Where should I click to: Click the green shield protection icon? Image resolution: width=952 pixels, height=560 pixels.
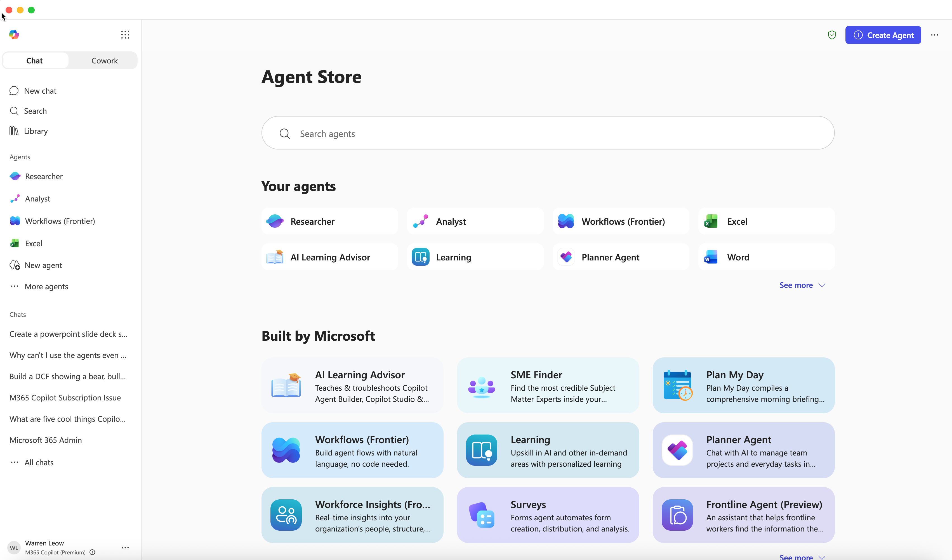coord(831,35)
